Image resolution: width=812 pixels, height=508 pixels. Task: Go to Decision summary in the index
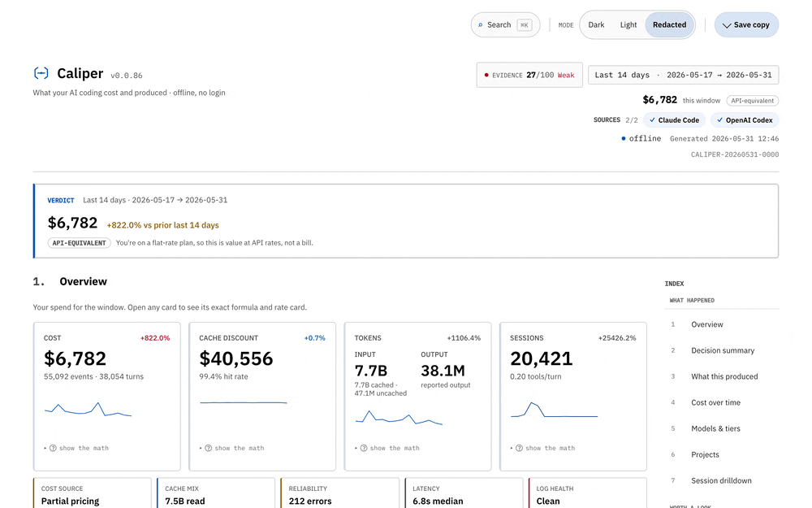click(723, 350)
